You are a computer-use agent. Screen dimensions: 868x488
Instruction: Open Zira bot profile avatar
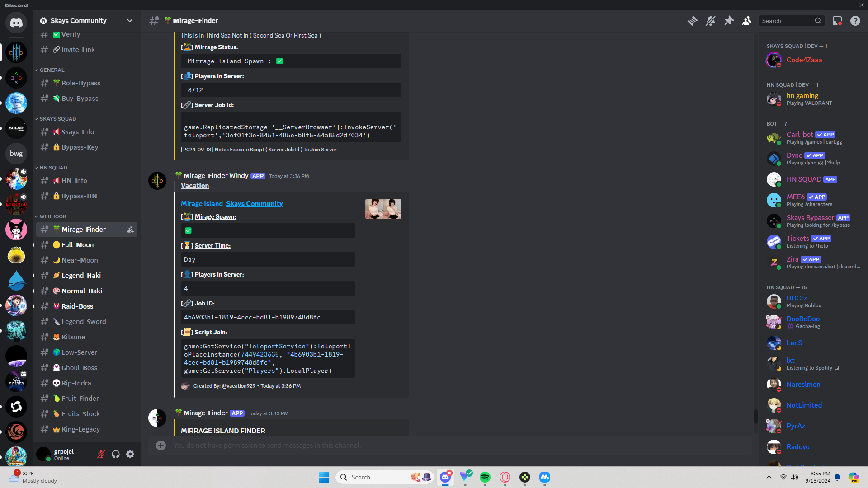click(774, 263)
